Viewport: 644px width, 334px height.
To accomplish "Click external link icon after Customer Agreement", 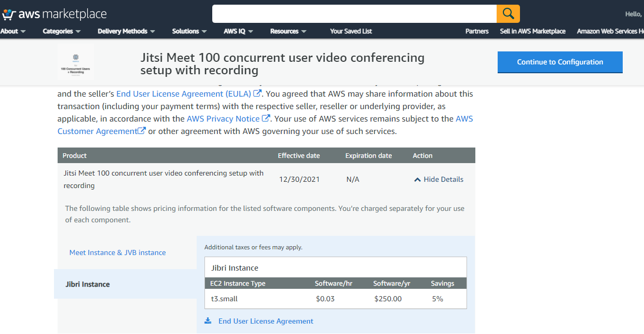I will click(x=141, y=131).
